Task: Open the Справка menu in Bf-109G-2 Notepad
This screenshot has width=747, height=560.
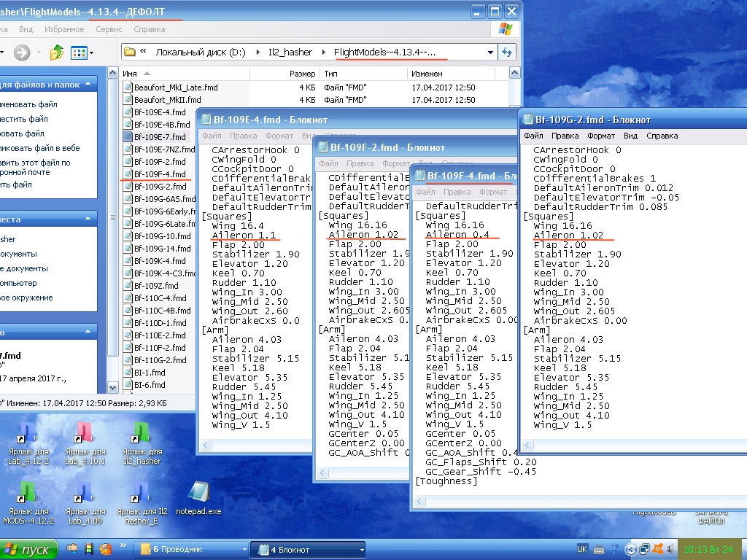Action: point(662,136)
